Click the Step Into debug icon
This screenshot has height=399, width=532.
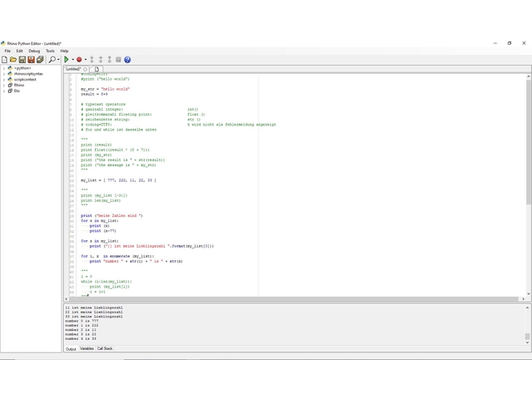pyautogui.click(x=92, y=60)
